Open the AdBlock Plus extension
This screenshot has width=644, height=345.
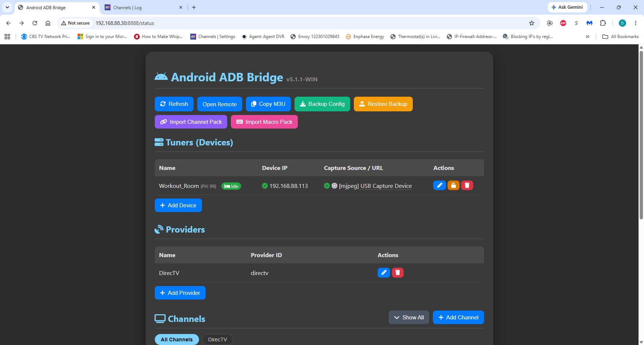(563, 23)
